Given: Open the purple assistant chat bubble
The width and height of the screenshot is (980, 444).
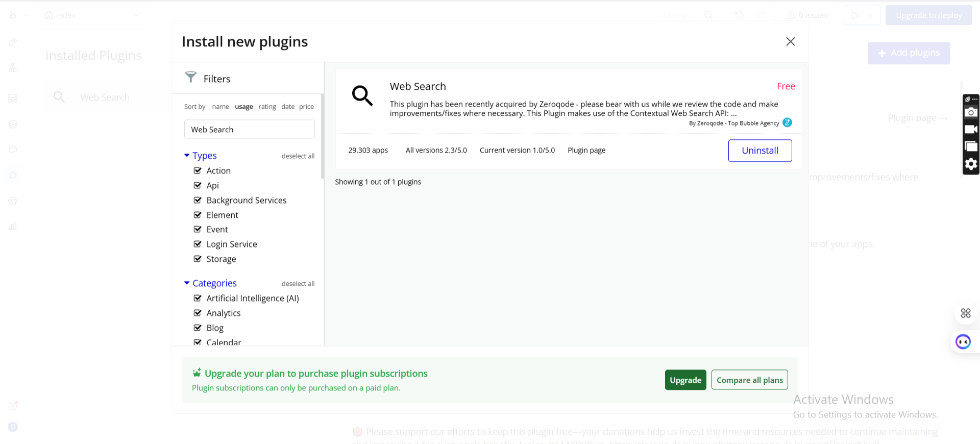Looking at the screenshot, I should [963, 341].
